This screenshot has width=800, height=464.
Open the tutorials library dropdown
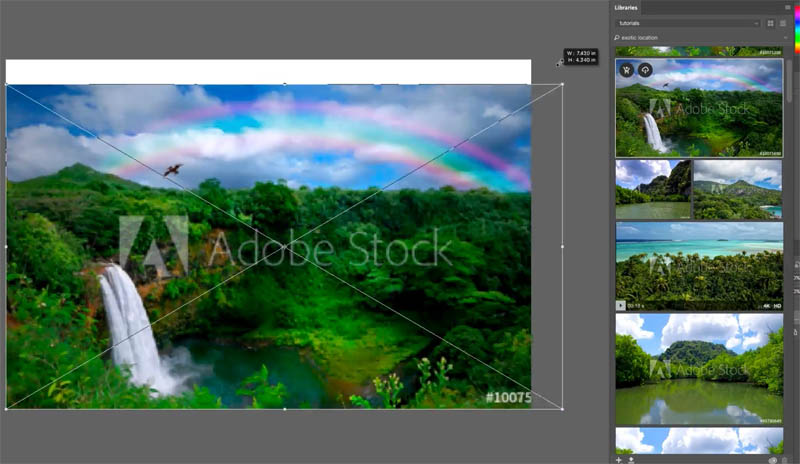(688, 23)
